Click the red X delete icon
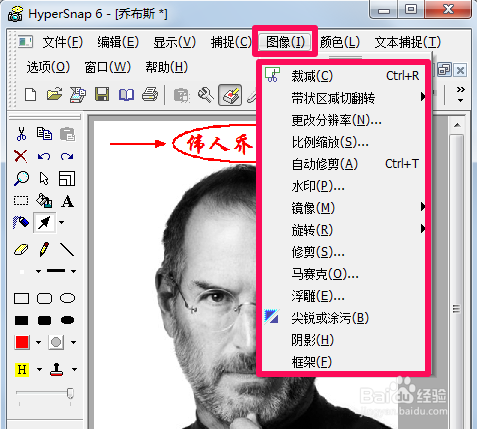The height and width of the screenshot is (429, 477). tap(21, 156)
